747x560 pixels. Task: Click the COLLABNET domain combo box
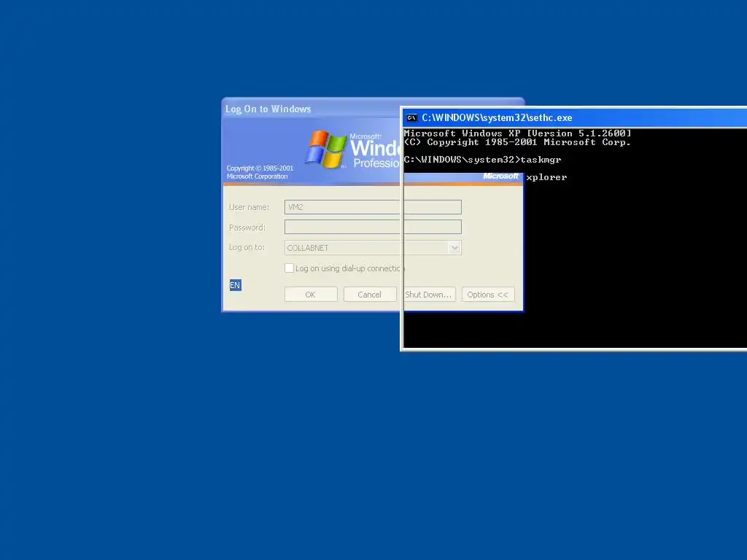coord(373,248)
